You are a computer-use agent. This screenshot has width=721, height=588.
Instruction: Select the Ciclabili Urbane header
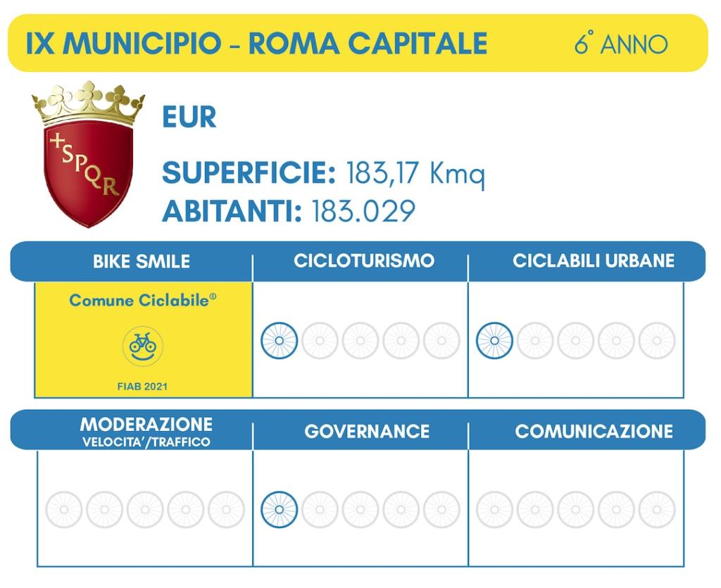[593, 261]
